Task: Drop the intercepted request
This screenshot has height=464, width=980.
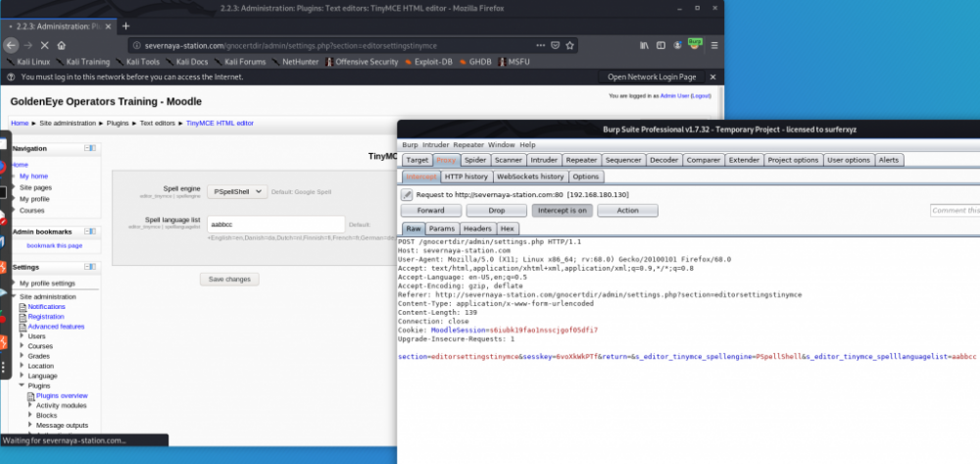Action: [x=496, y=211]
